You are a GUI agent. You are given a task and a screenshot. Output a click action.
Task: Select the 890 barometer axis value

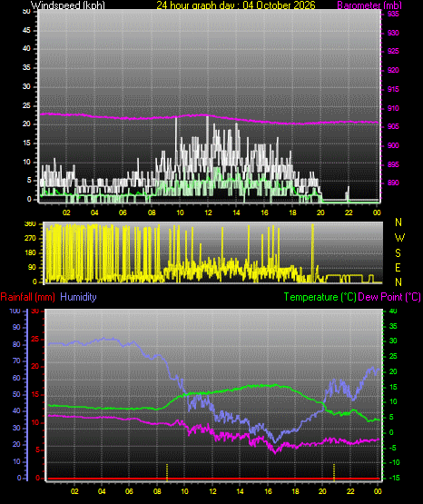[x=393, y=183]
